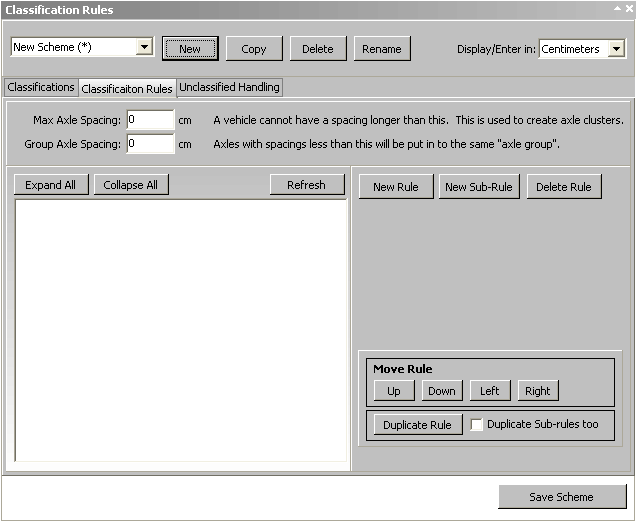Save the scheme
636x521 pixels.
point(562,497)
